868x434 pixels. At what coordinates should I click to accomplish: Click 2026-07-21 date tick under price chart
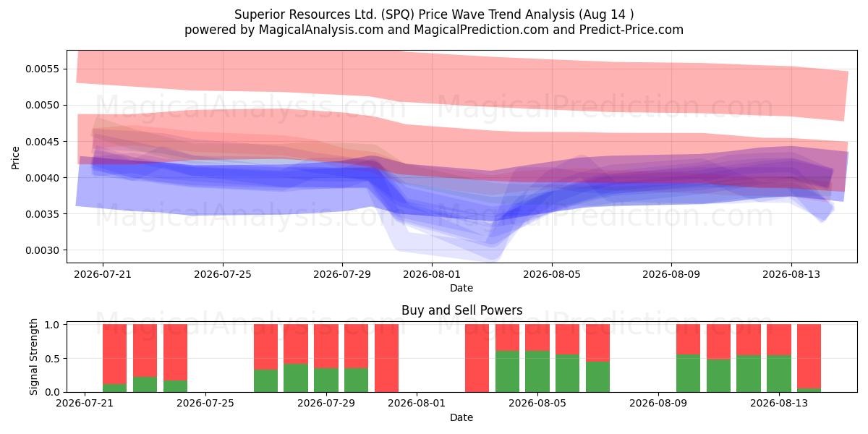point(102,274)
